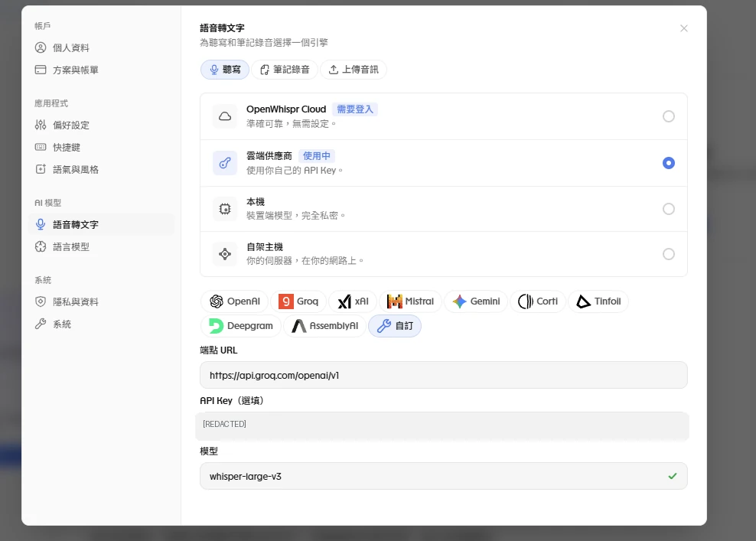Viewport: 756px width, 541px height.
Task: Click the API Key（選填）label
Action: (232, 401)
